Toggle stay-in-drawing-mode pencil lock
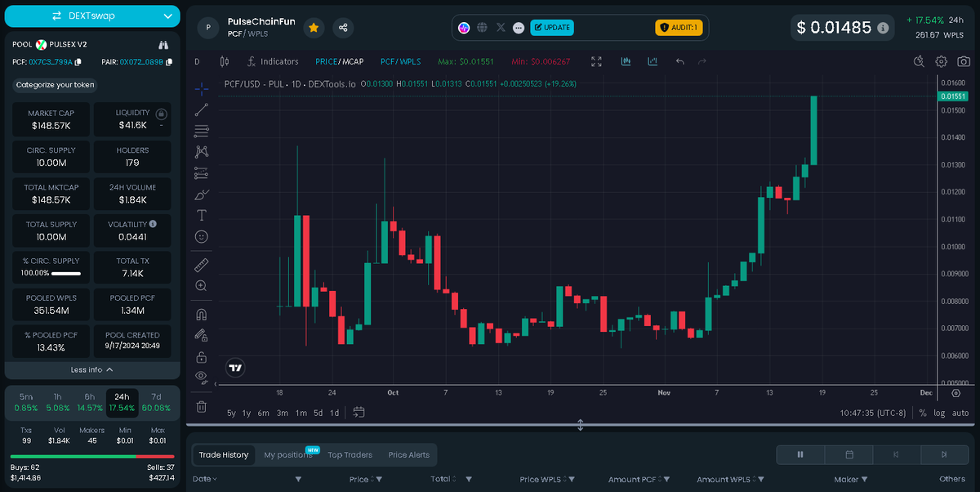980x492 pixels. point(202,336)
